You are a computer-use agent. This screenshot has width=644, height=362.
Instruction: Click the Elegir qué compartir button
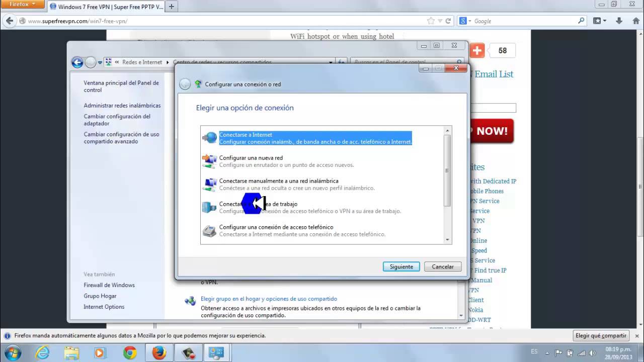601,336
